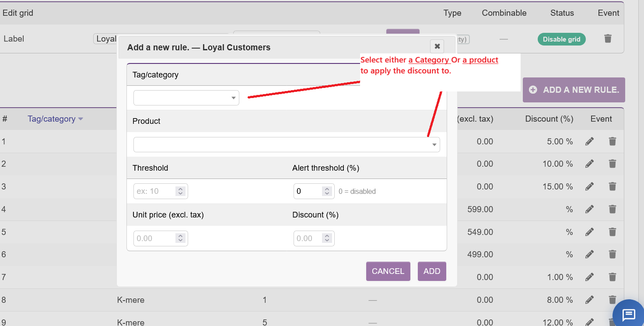Delete rule 7 with 1.00 % discount
This screenshot has height=326, width=644.
612,277
